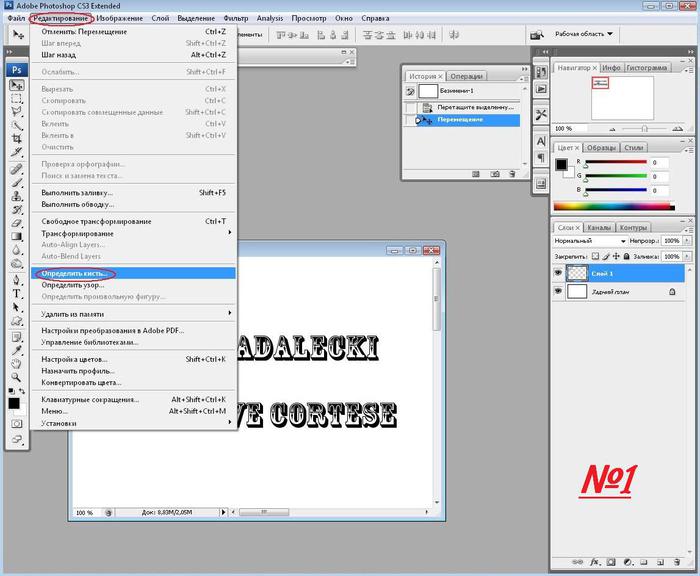Select the Path Selection tool
This screenshot has height=576, width=700.
coord(17,307)
